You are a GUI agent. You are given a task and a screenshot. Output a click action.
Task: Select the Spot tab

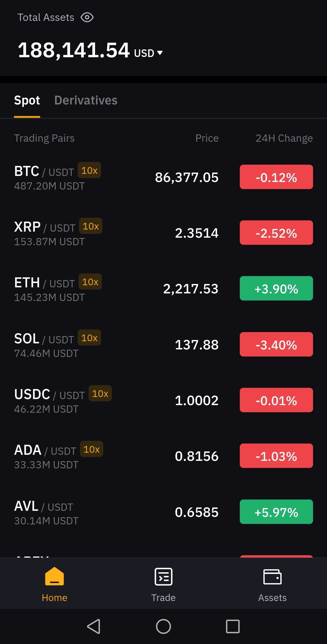pos(27,100)
